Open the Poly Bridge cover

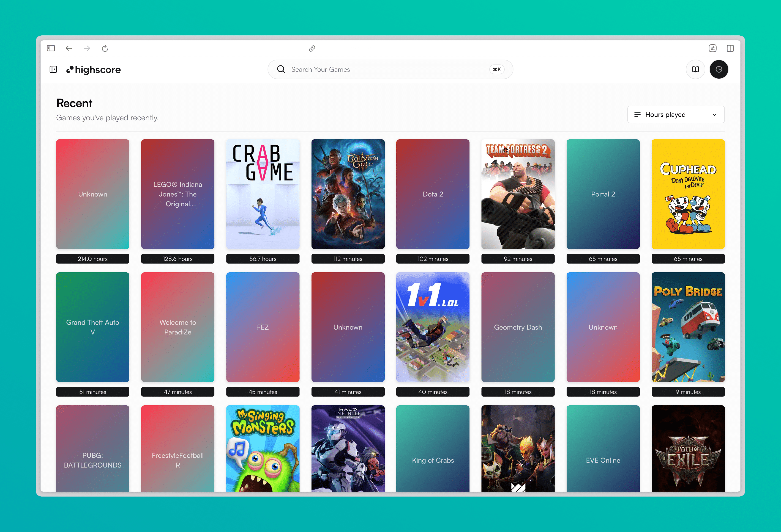click(x=688, y=327)
